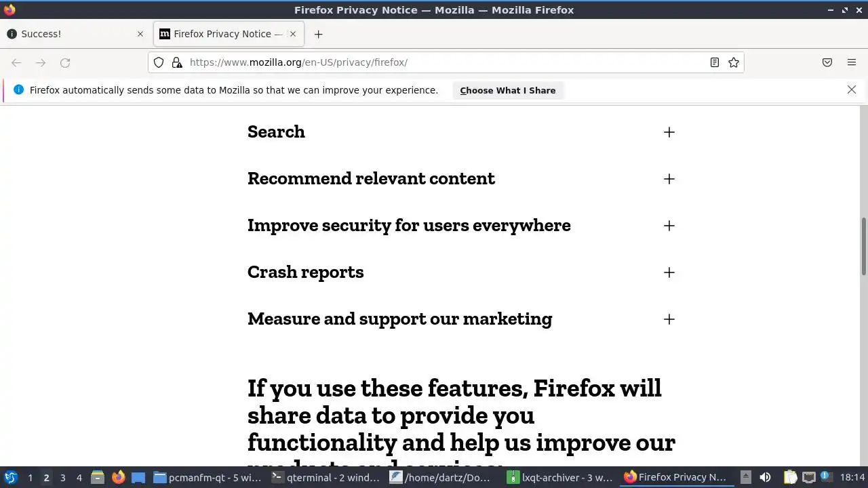Close the Success! tab
868x488 pixels.
pyautogui.click(x=140, y=34)
